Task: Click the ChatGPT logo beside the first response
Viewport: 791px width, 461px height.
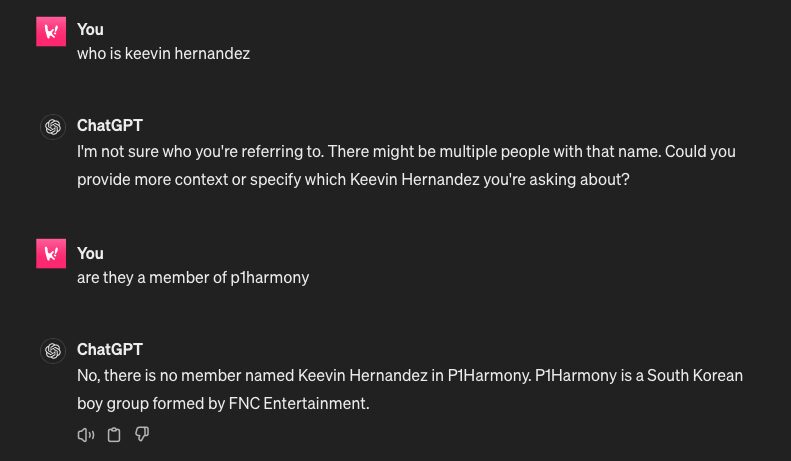Action: pos(53,127)
